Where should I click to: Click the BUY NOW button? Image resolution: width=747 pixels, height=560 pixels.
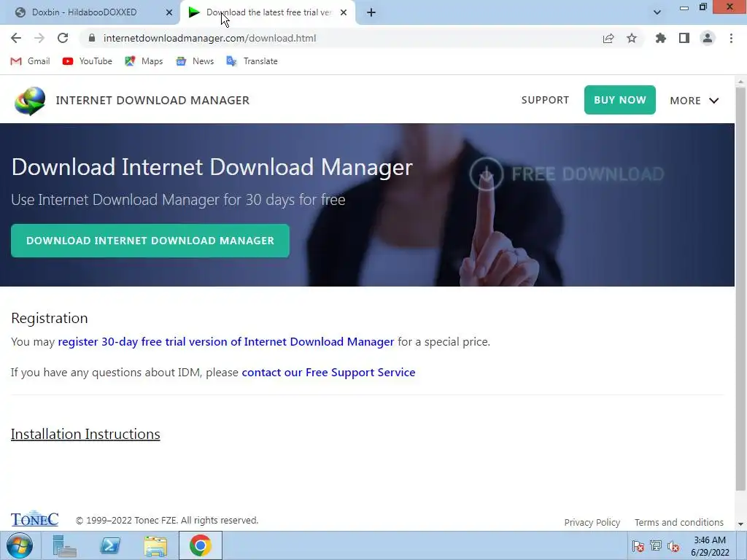pos(620,100)
